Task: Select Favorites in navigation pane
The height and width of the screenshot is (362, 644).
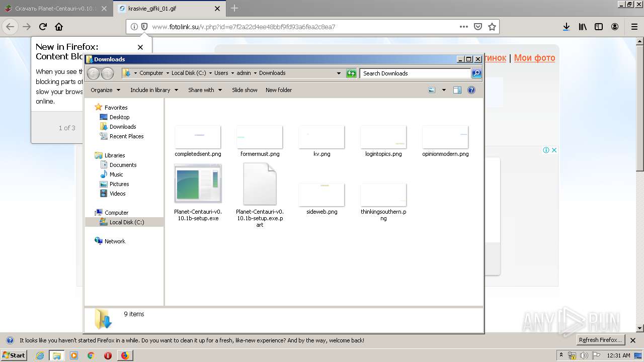Action: [x=116, y=108]
